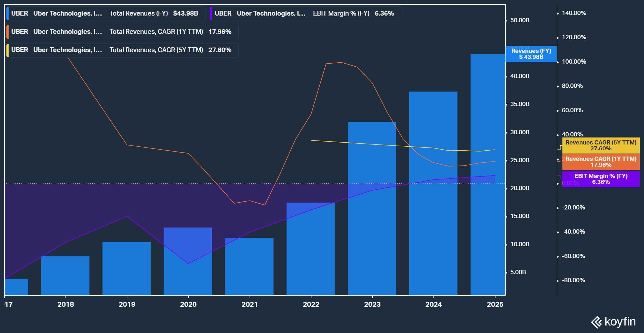Viewport: 644px width, 333px height.
Task: Select the Total Revenues (FY) legend entry
Action: point(106,13)
